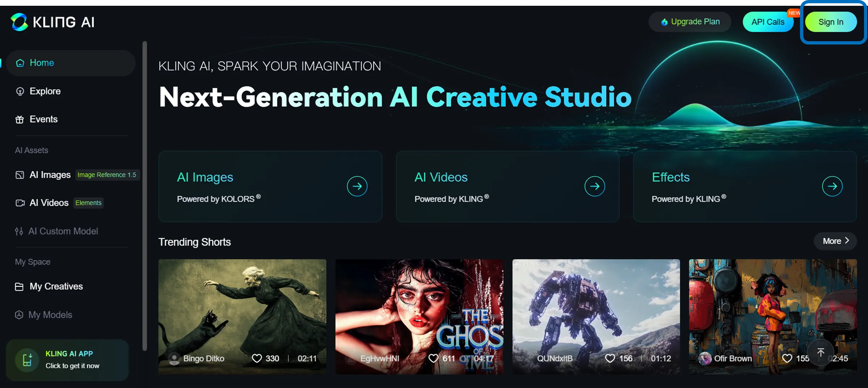Click the Kling AI App download banner
The width and height of the screenshot is (868, 388).
pyautogui.click(x=67, y=359)
